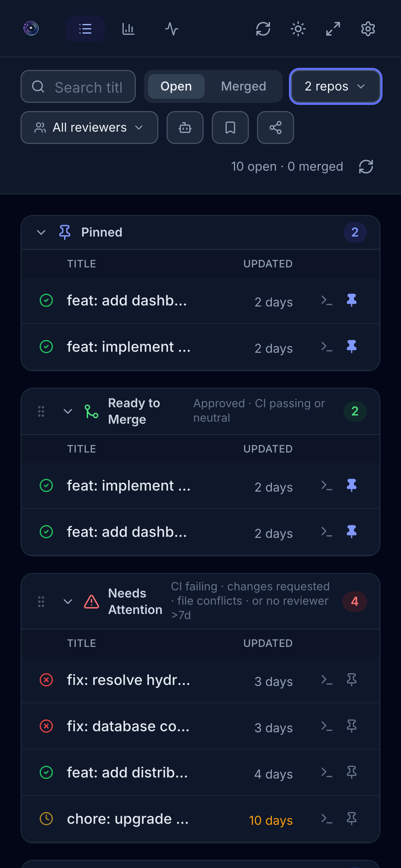Open settings gear icon
401x868 pixels.
[368, 29]
